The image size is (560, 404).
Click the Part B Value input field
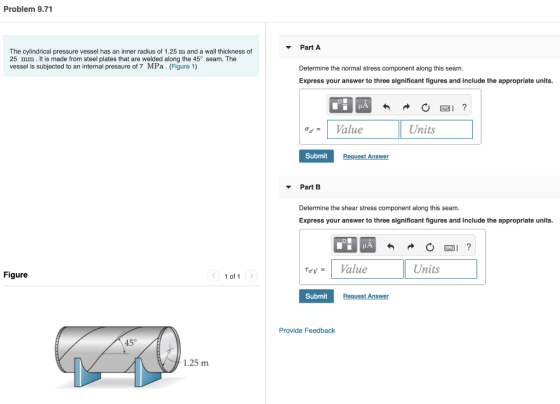(x=367, y=269)
